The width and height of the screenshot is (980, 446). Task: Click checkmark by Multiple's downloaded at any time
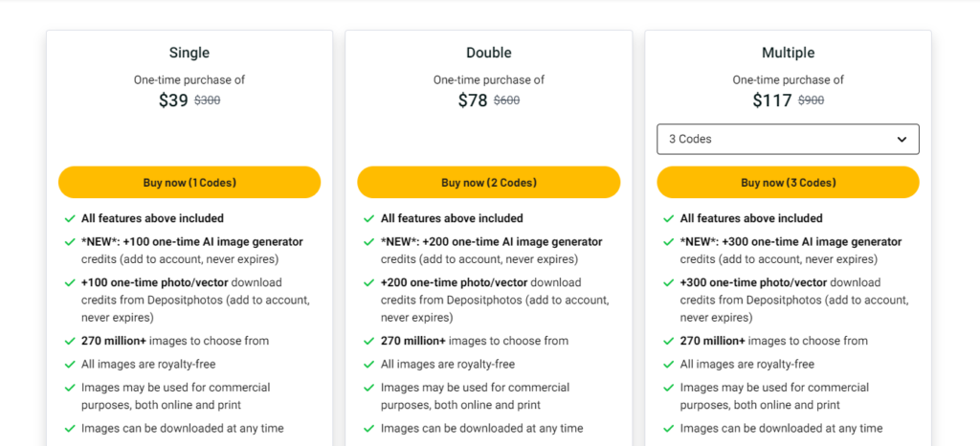click(669, 429)
